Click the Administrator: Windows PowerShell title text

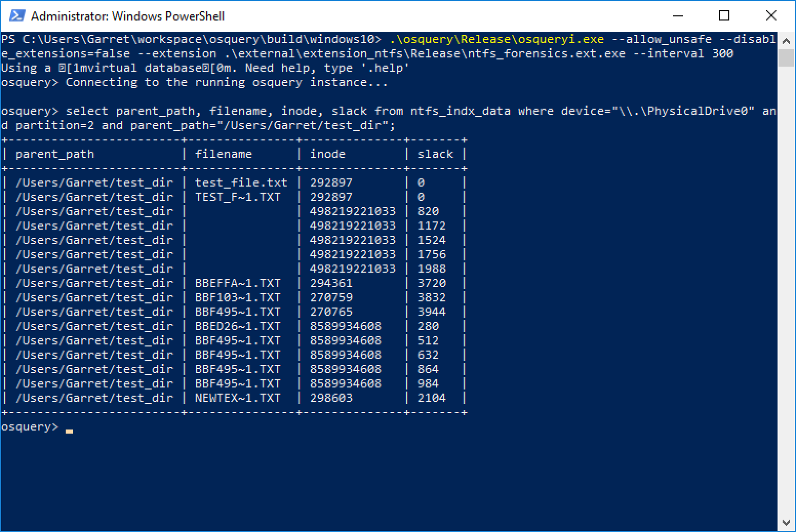[x=128, y=16]
